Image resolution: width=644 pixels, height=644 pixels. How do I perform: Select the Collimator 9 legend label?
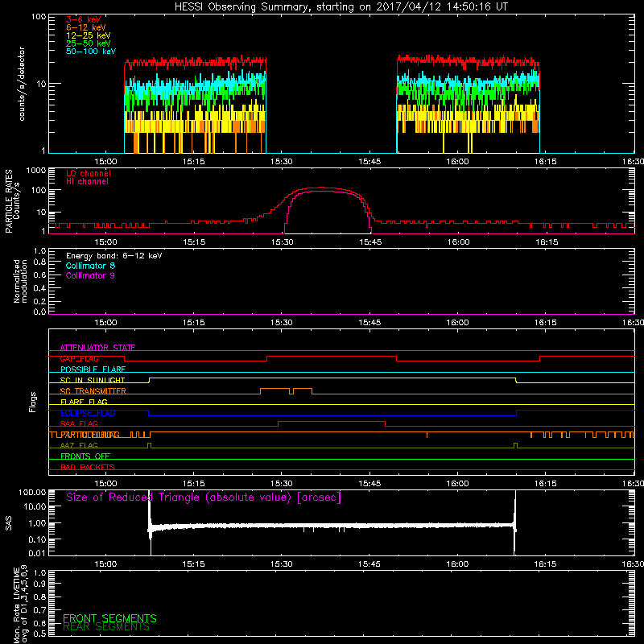coord(90,275)
